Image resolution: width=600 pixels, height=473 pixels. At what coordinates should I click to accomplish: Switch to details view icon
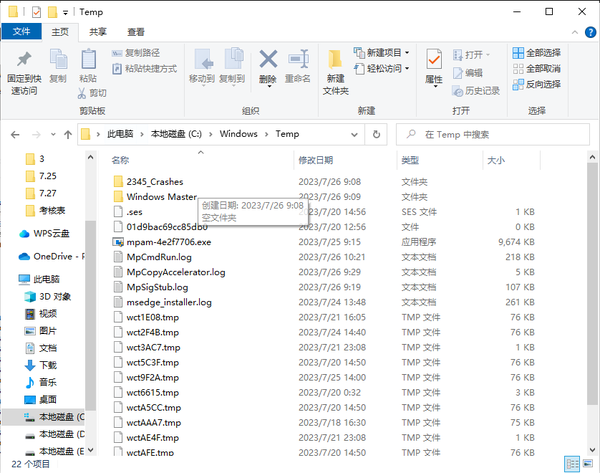click(572, 464)
